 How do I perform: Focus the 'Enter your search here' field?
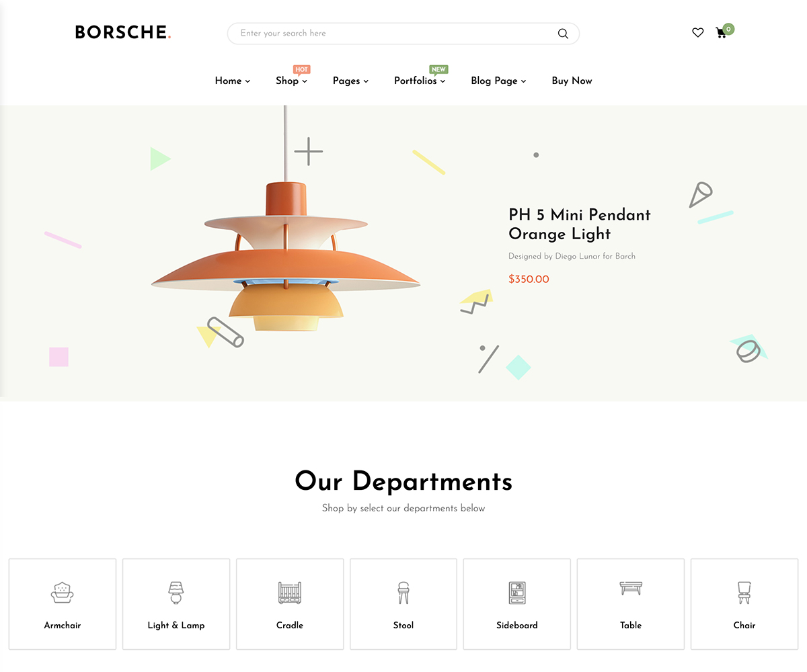(403, 34)
